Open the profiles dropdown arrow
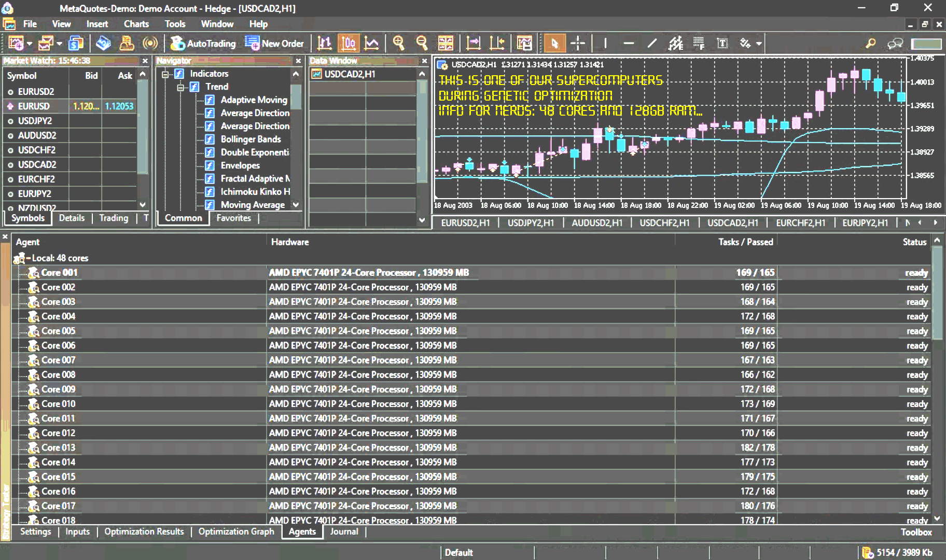The image size is (946, 560). [59, 44]
